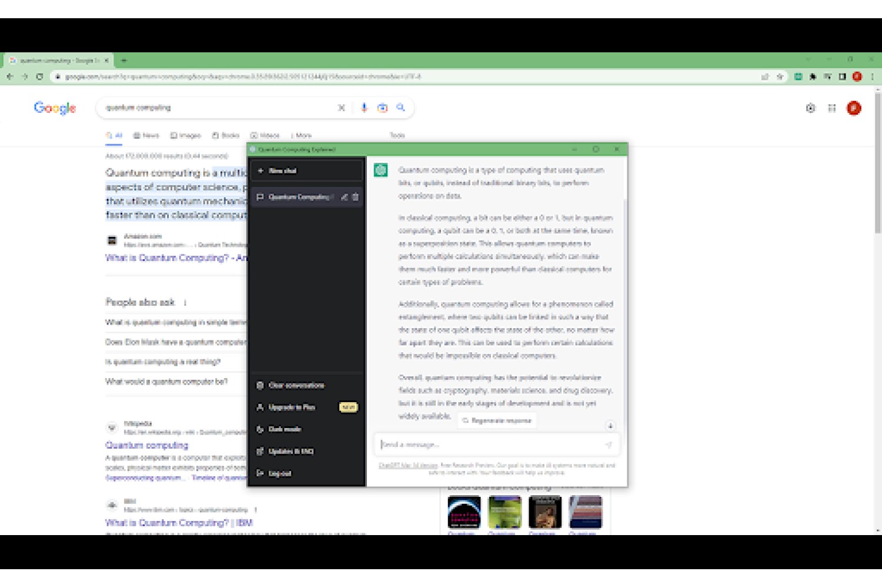Open the media control toolbar icon
The width and height of the screenshot is (882, 588).
pyautogui.click(x=827, y=76)
